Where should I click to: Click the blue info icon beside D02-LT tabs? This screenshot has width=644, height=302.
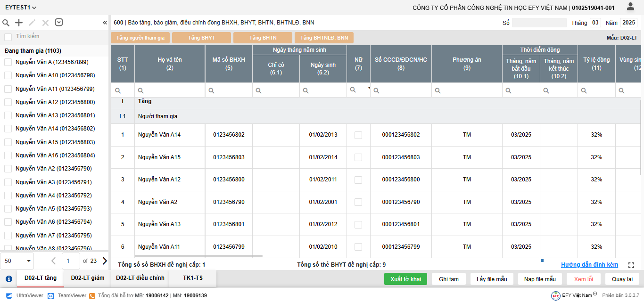tap(8, 278)
